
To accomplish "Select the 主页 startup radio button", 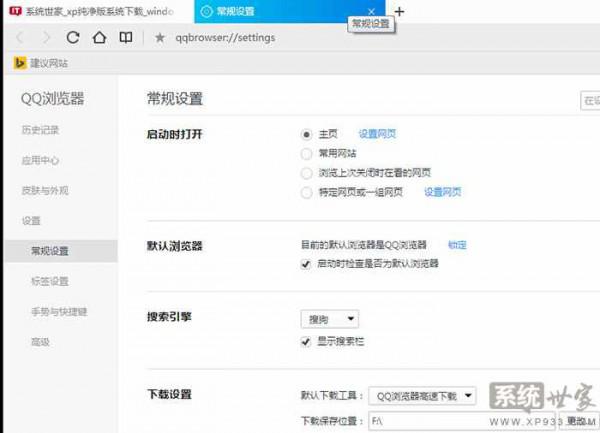I will (306, 134).
